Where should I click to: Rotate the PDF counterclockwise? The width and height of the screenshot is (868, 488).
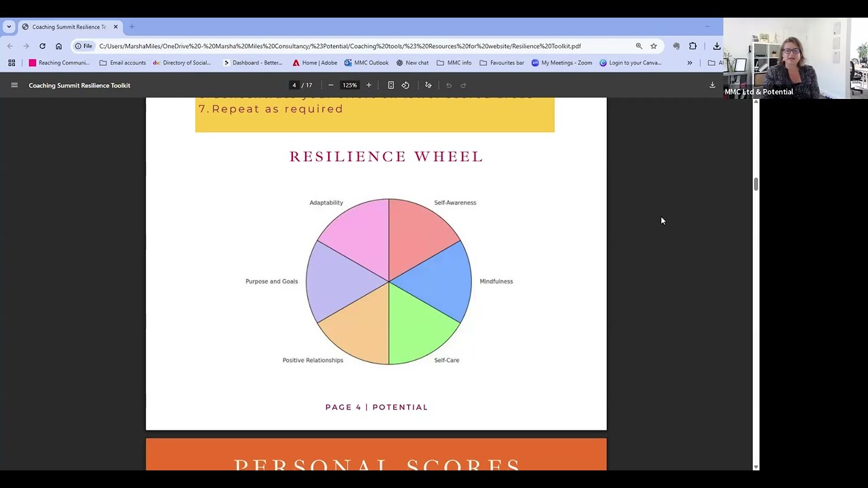406,85
